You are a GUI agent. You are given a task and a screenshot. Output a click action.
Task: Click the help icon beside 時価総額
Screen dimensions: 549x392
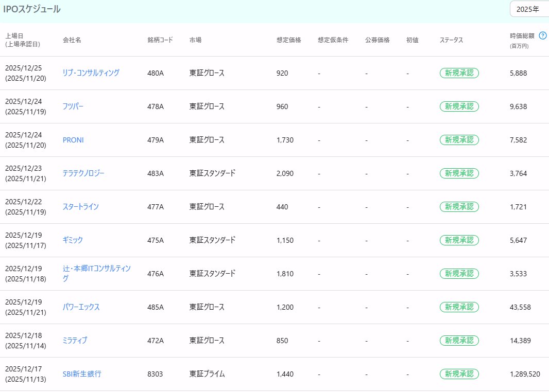pyautogui.click(x=543, y=35)
